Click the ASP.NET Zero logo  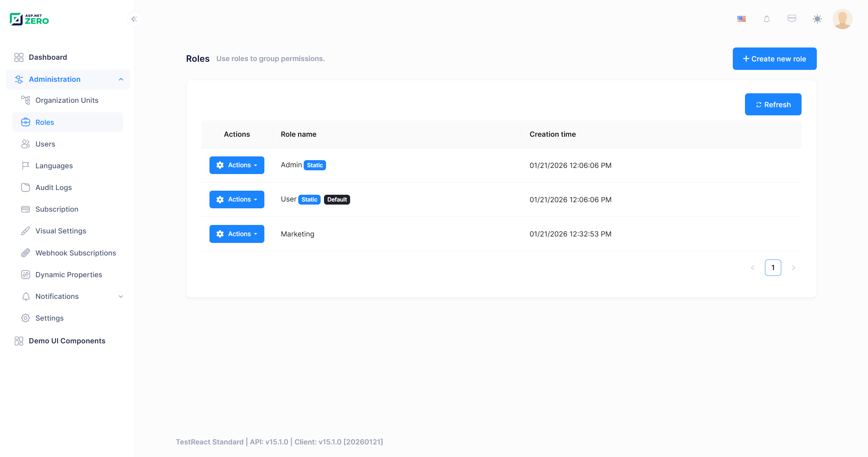29,19
